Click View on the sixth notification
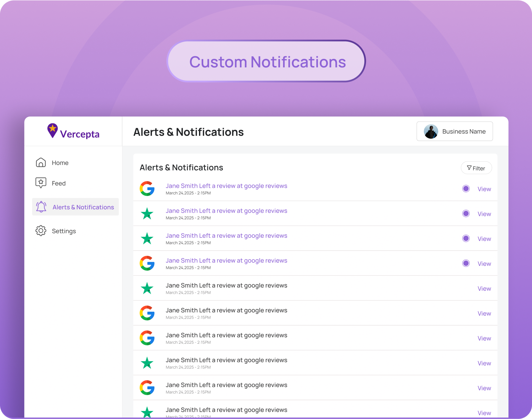The height and width of the screenshot is (419, 532). [484, 313]
